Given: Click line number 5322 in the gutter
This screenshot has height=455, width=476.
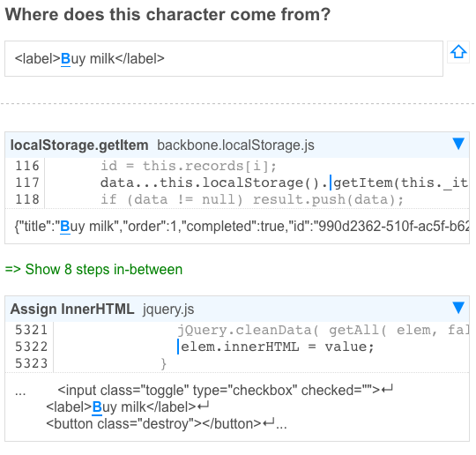Looking at the screenshot, I should [32, 347].
